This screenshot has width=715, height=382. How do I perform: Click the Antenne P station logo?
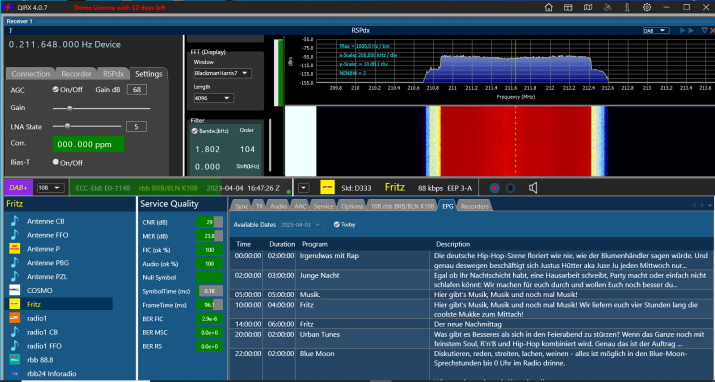(x=15, y=249)
